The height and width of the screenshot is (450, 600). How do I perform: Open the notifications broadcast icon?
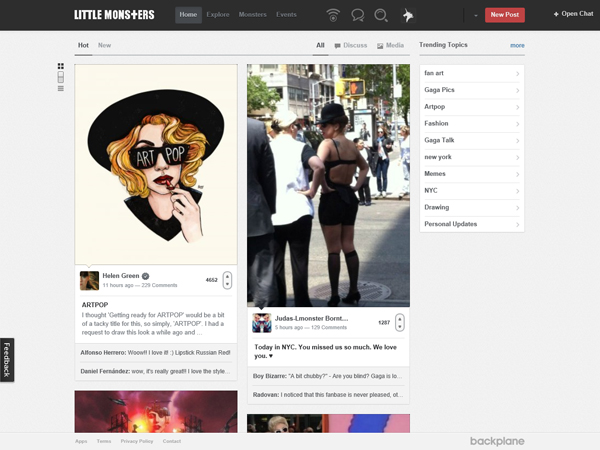coord(332,15)
